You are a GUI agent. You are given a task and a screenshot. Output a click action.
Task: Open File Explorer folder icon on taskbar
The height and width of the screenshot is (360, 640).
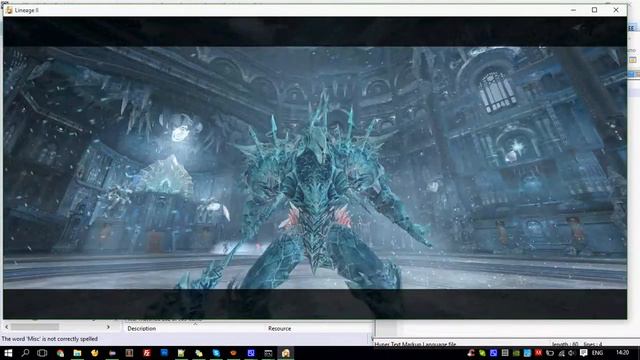77,353
